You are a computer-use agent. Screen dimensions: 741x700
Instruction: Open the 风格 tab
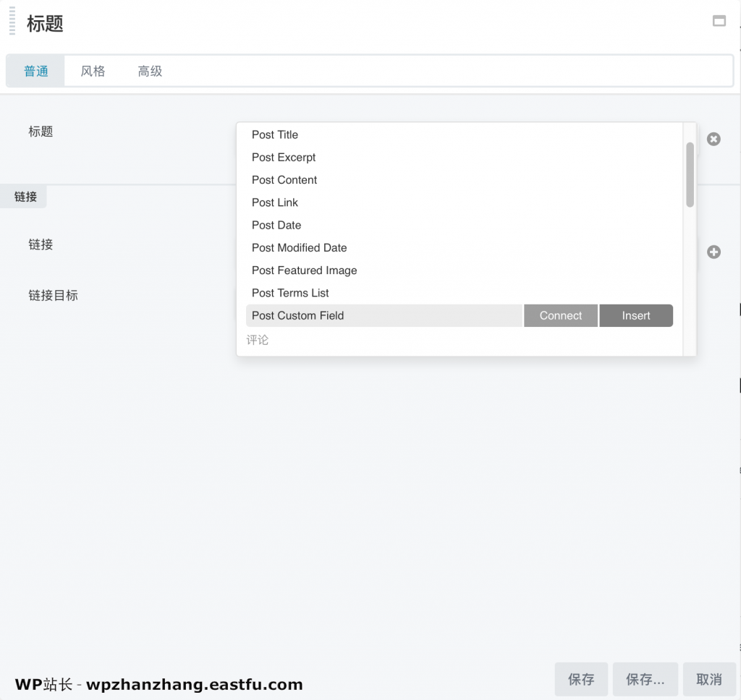93,71
